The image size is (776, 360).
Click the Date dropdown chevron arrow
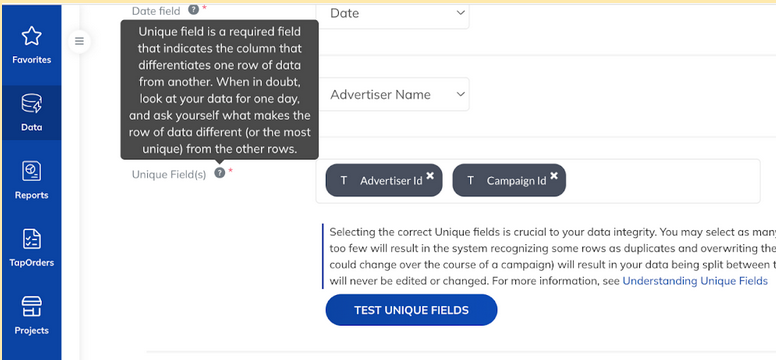[x=461, y=12]
